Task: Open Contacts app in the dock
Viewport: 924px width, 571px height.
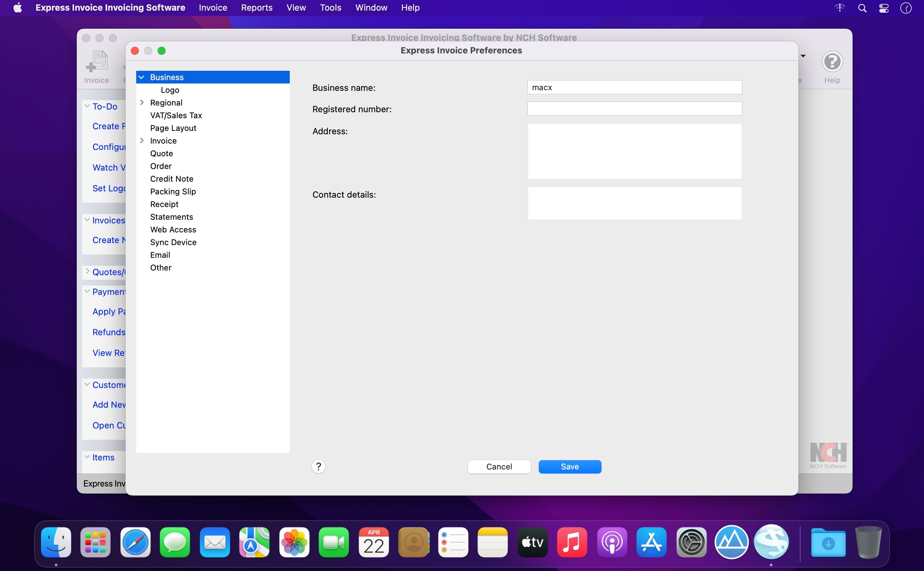Action: tap(413, 542)
